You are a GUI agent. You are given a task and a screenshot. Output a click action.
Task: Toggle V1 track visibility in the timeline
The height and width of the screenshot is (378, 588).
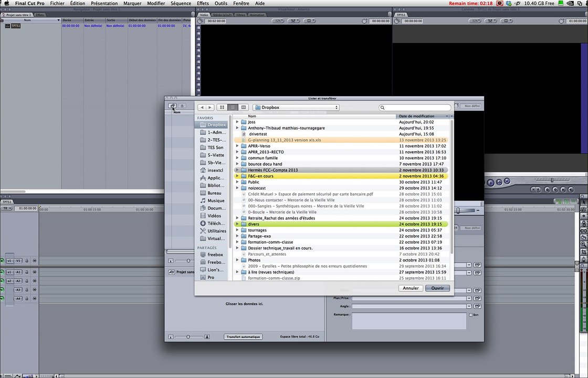click(x=2, y=261)
